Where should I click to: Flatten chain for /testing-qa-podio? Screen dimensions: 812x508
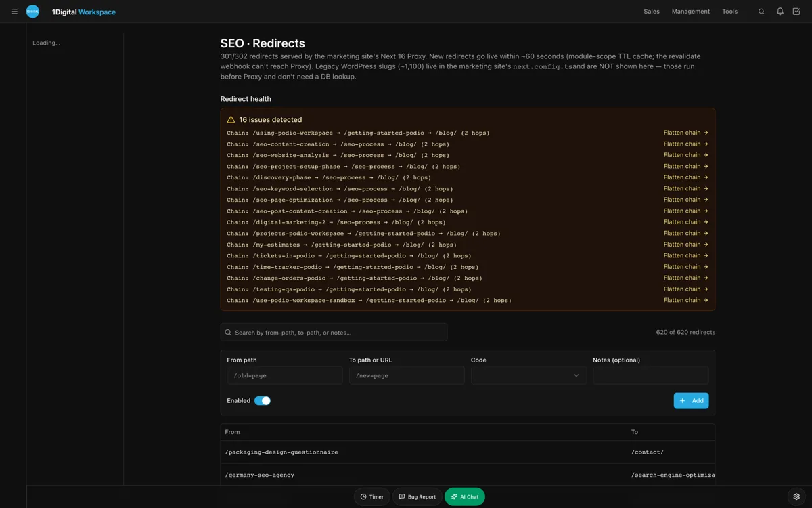point(685,289)
